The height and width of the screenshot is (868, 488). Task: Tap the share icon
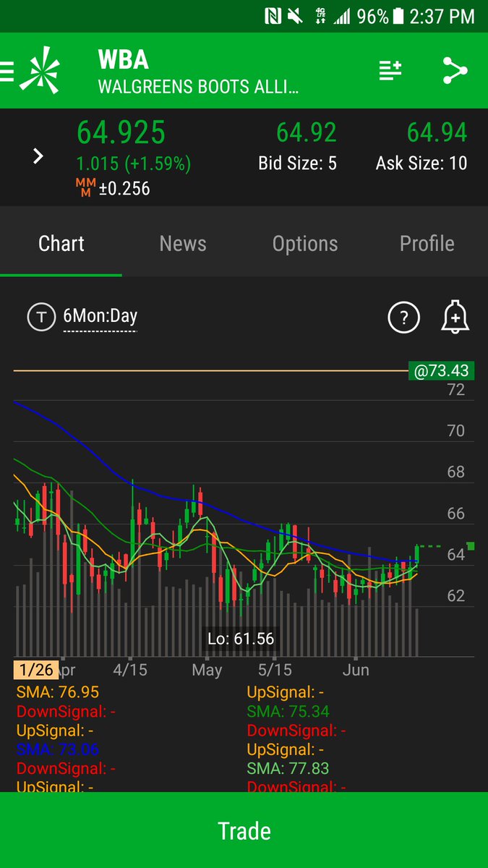coord(455,71)
